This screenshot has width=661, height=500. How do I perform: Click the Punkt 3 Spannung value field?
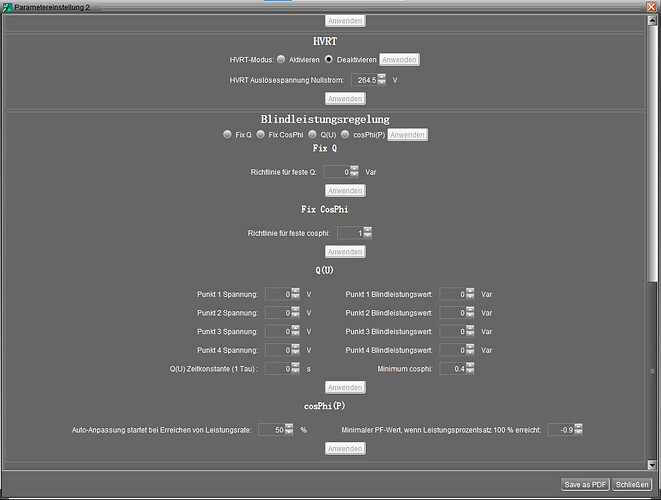point(278,331)
